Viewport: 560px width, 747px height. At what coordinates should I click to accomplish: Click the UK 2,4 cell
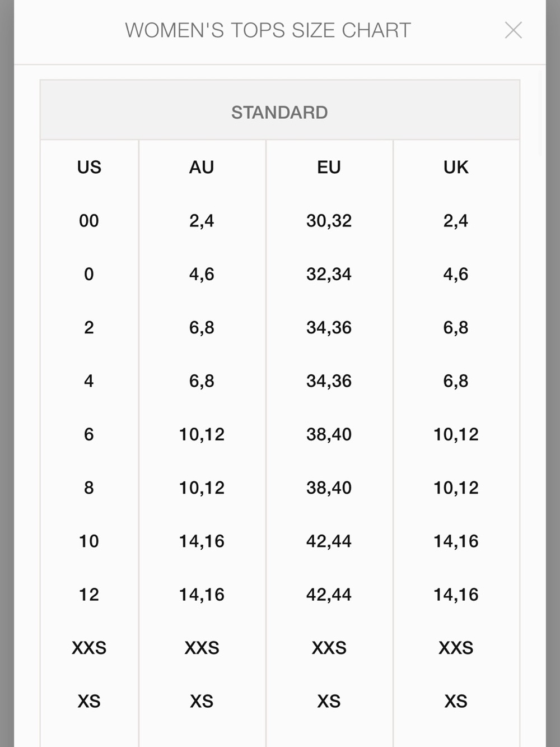click(x=456, y=221)
